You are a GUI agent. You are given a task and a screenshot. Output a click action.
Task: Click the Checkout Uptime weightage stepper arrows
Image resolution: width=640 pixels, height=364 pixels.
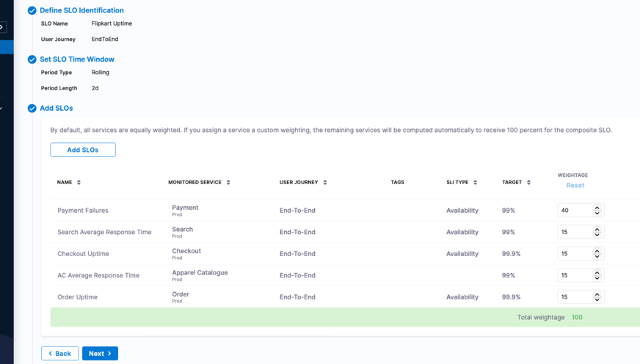pyautogui.click(x=597, y=254)
